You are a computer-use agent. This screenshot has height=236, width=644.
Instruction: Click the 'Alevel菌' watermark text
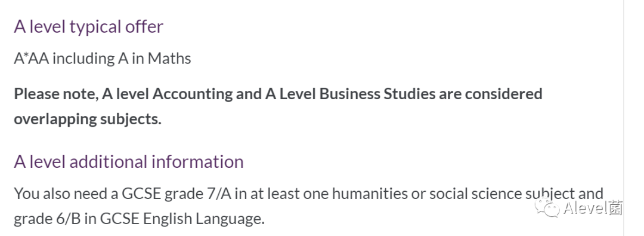(x=593, y=207)
